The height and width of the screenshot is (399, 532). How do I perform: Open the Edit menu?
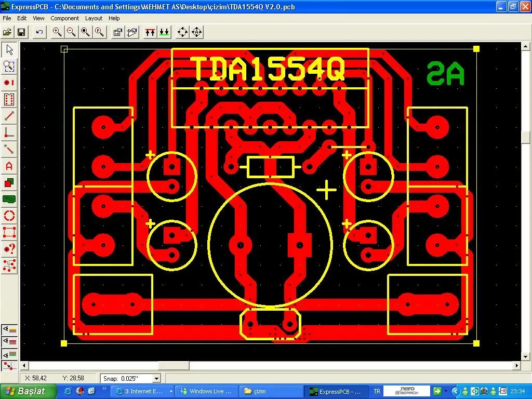click(x=22, y=18)
